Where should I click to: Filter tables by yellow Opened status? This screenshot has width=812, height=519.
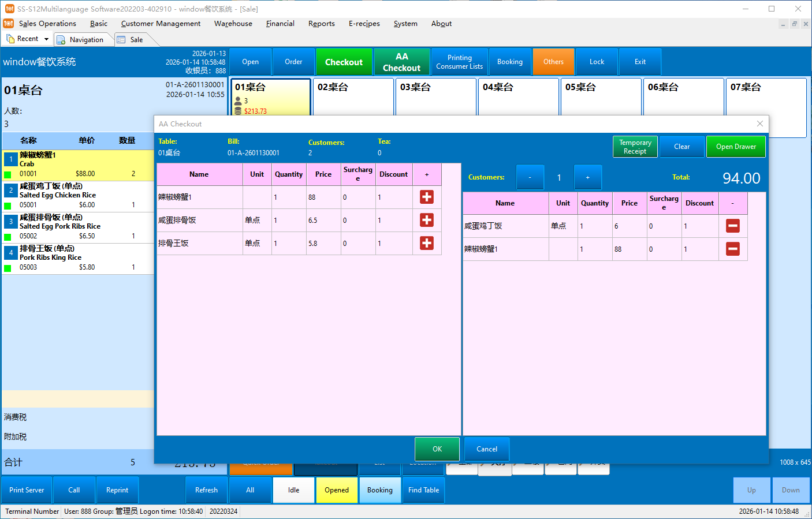coord(336,490)
